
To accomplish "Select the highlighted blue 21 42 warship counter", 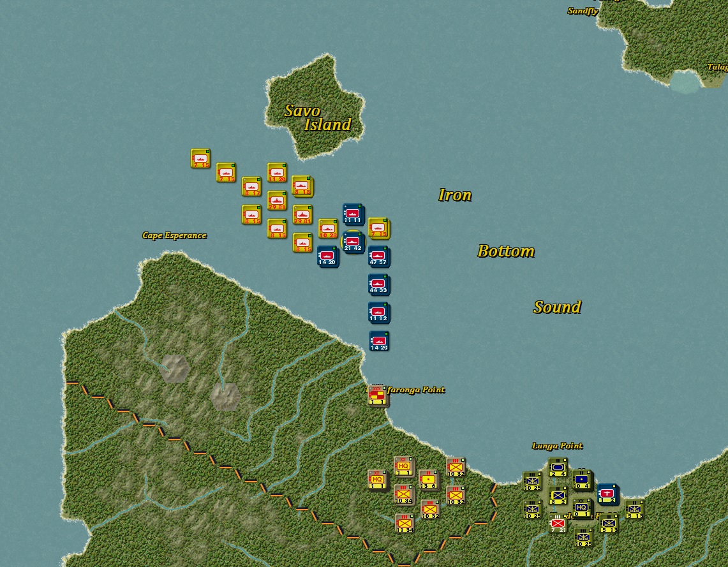I will (x=353, y=242).
